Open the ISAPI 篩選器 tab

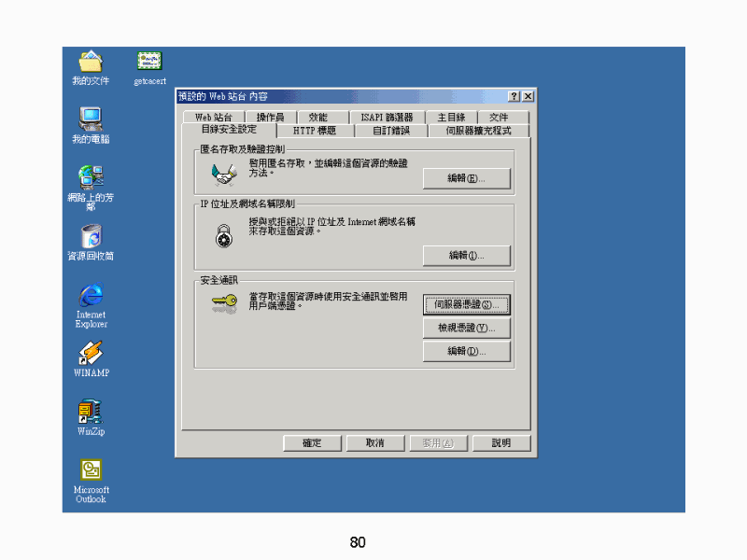[x=387, y=118]
